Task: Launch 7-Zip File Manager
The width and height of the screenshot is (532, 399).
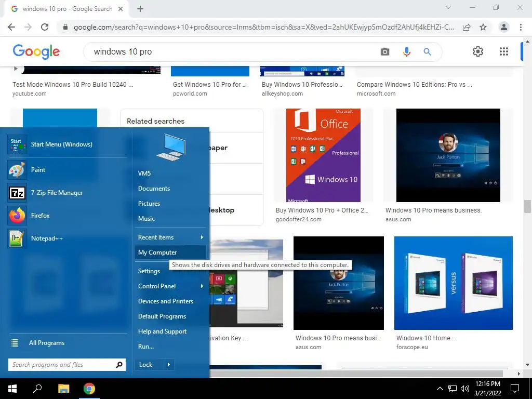Action: point(67,193)
